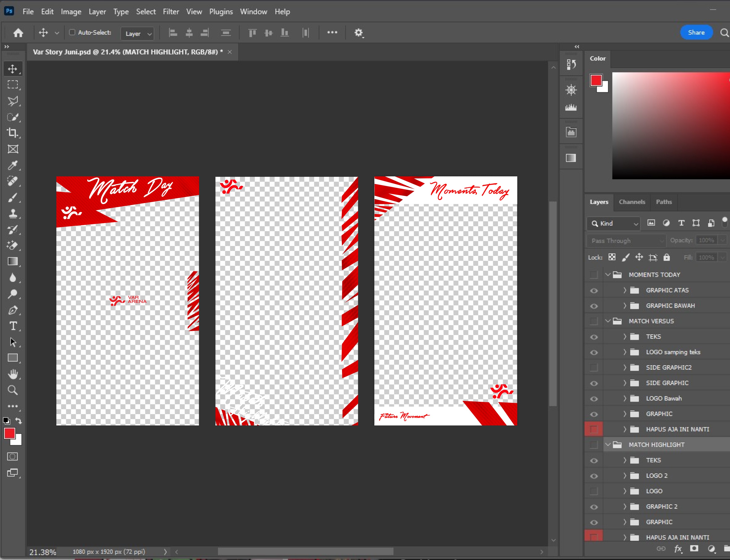Select the Gradient tool
Screen dimensions: 730x560
point(13,262)
